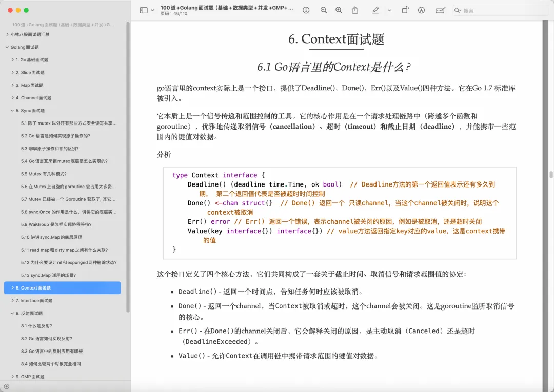This screenshot has width=554, height=392.
Task: Click the document's vertical scrollbar thumb
Action: (551, 174)
